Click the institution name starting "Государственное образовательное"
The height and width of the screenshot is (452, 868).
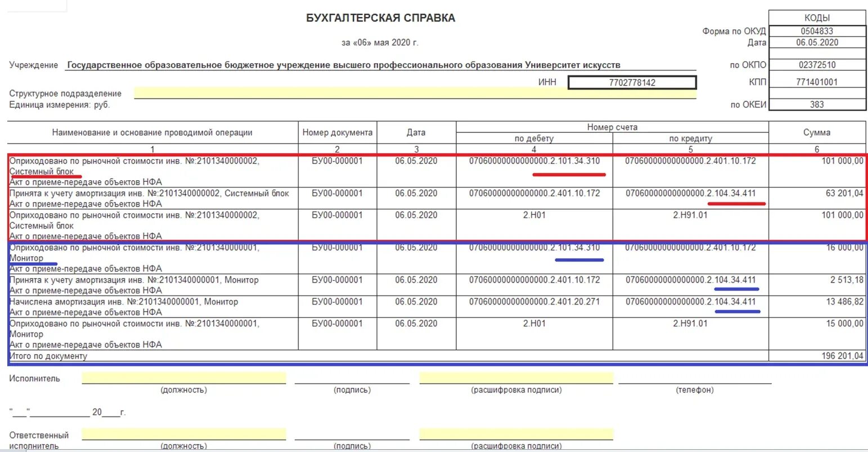pyautogui.click(x=344, y=65)
